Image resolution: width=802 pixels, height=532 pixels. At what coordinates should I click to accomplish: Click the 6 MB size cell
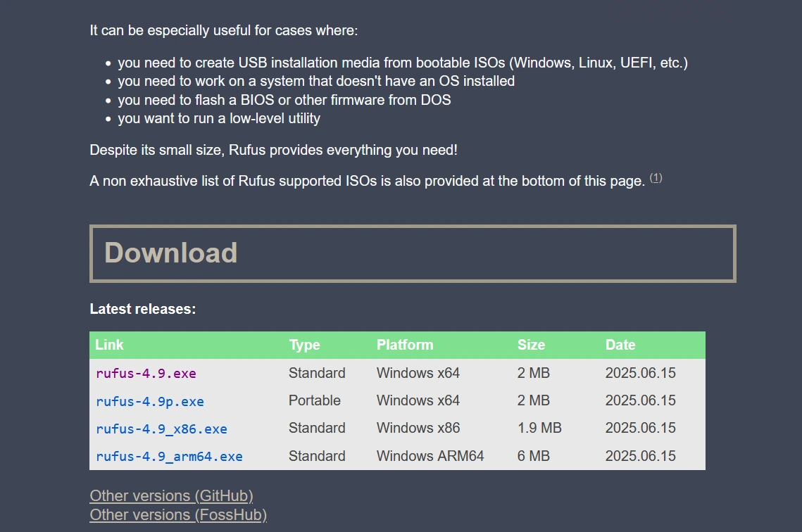[x=533, y=456]
